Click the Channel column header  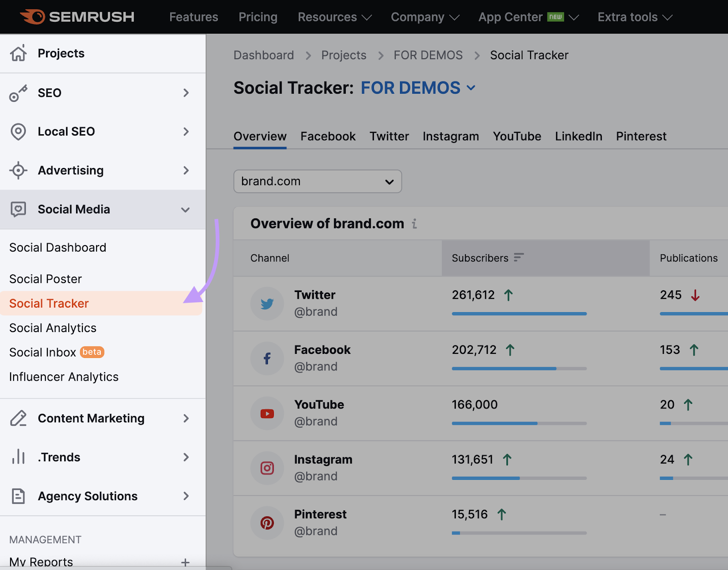[270, 258]
